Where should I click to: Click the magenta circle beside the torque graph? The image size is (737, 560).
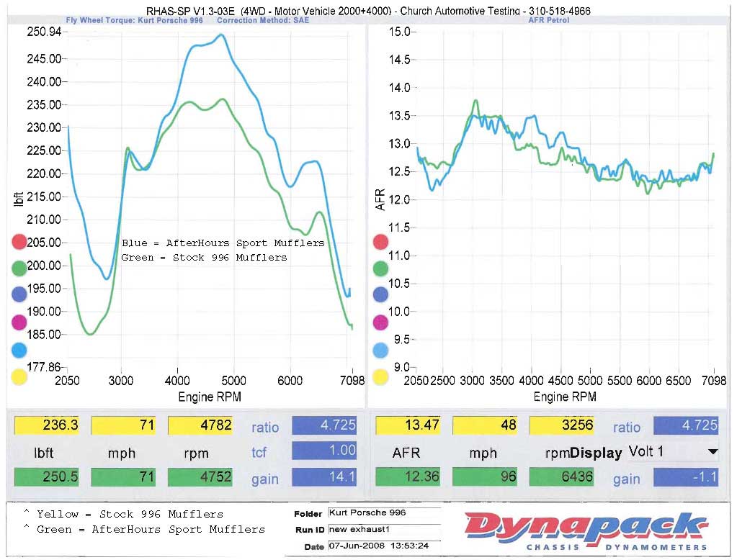point(19,322)
